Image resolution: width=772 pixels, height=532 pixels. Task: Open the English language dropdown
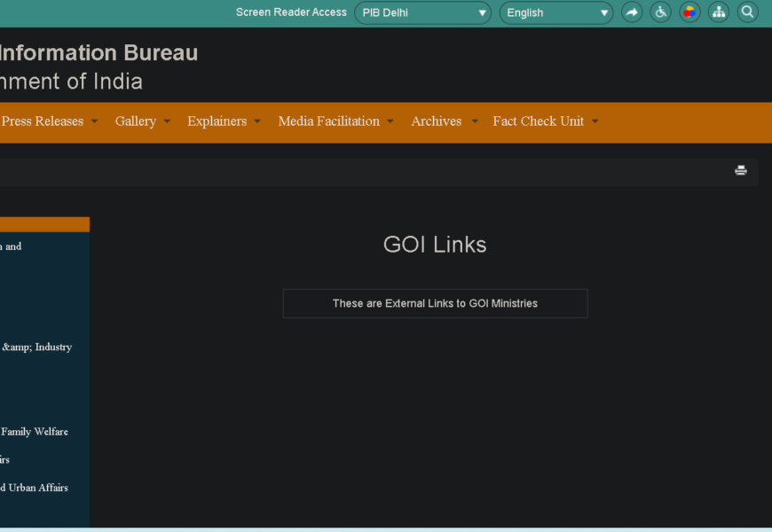point(556,12)
